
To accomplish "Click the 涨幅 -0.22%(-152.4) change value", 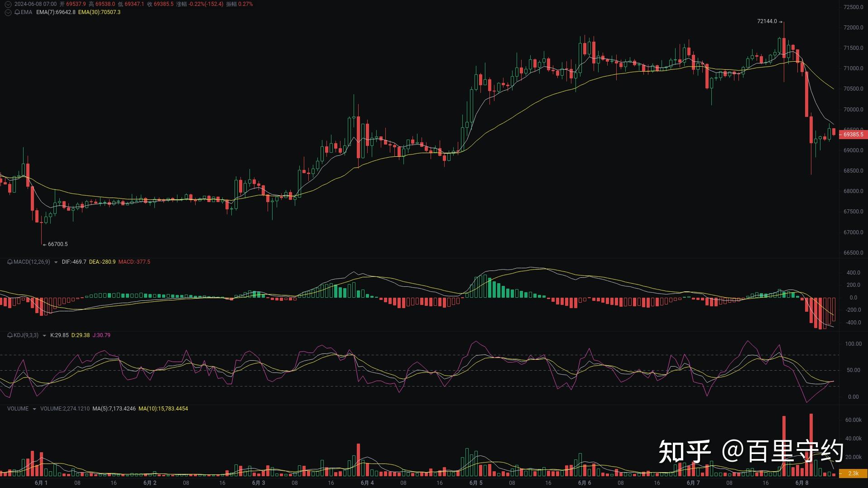I will [200, 4].
